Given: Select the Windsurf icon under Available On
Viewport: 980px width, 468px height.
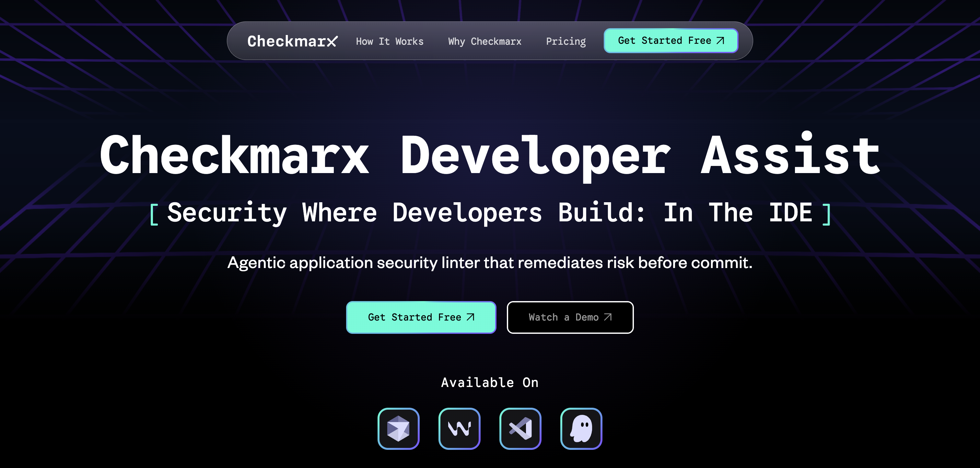Looking at the screenshot, I should coord(460,428).
